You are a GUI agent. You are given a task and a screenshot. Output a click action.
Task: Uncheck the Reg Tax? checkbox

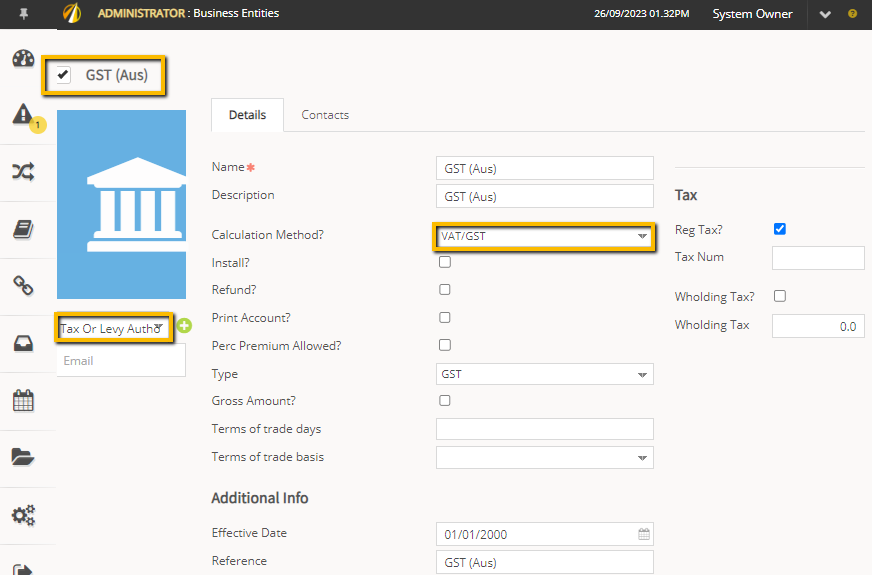[x=780, y=229]
